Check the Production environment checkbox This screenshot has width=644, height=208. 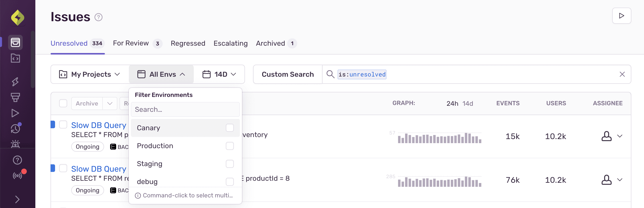pos(230,146)
